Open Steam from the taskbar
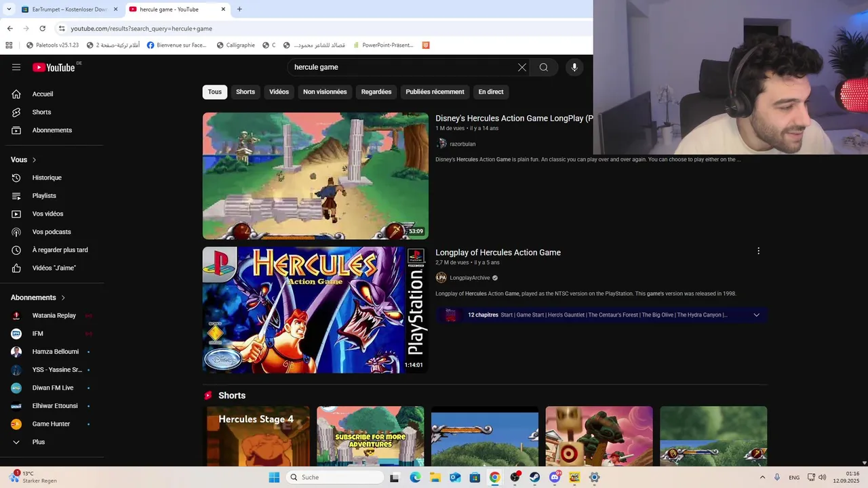 coord(534,477)
